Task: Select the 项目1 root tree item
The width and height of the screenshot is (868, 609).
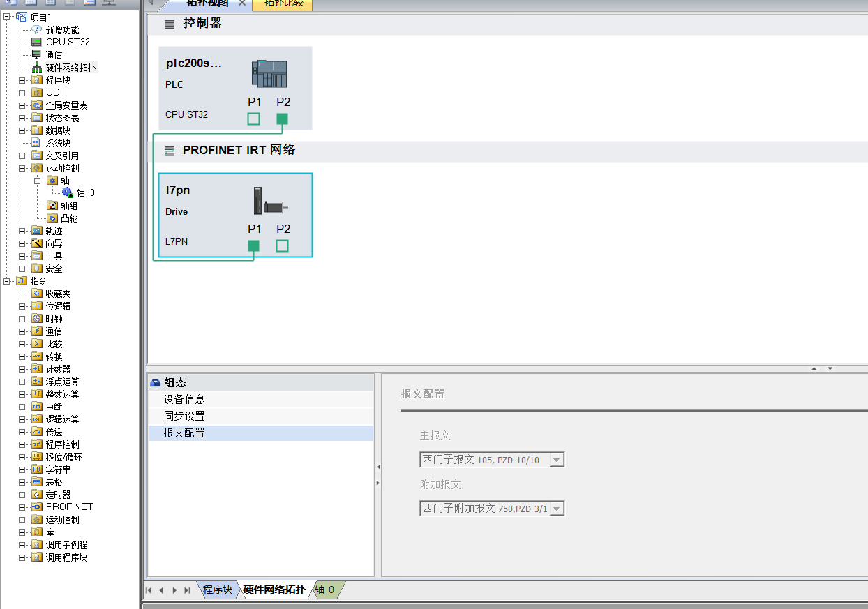Action: point(40,17)
